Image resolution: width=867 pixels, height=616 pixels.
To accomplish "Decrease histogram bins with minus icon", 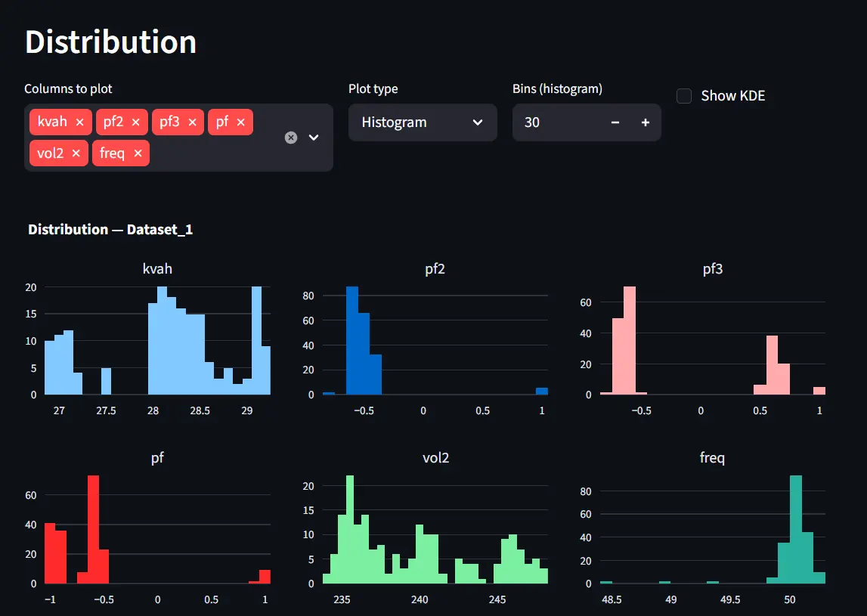I will (615, 122).
